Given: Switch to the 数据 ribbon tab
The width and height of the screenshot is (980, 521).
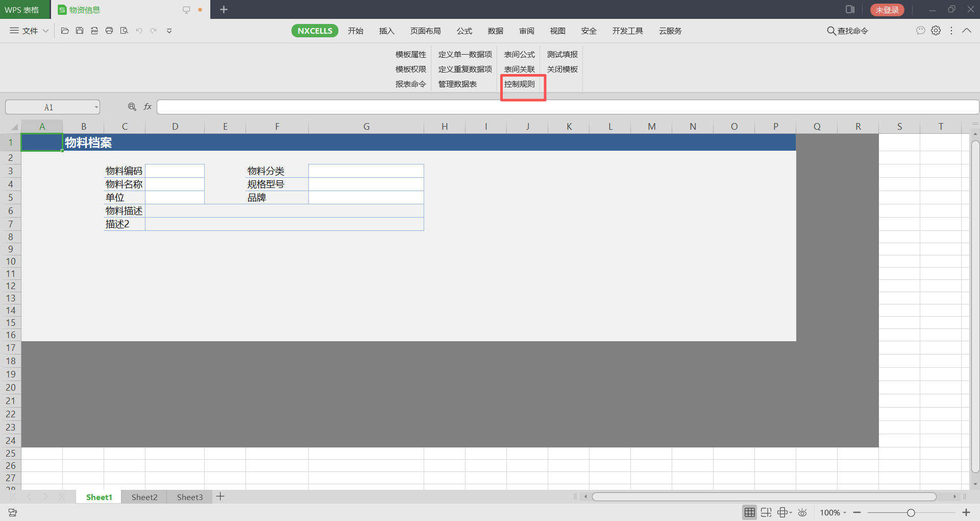Looking at the screenshot, I should coord(495,31).
